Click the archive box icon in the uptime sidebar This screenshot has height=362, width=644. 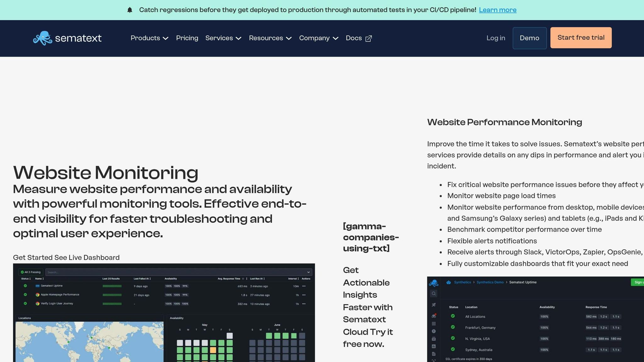coord(434,339)
